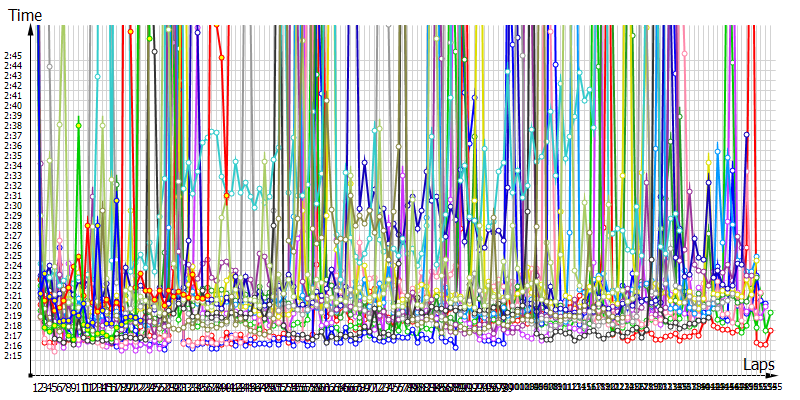Select the 2:20 tick label on Time axis
Viewport: 800px width, 400px height.
[x=12, y=306]
